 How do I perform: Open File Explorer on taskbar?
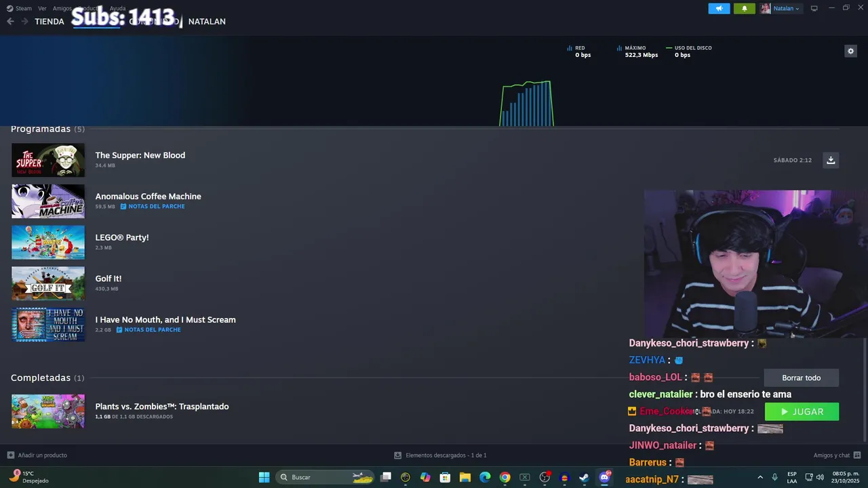click(465, 477)
